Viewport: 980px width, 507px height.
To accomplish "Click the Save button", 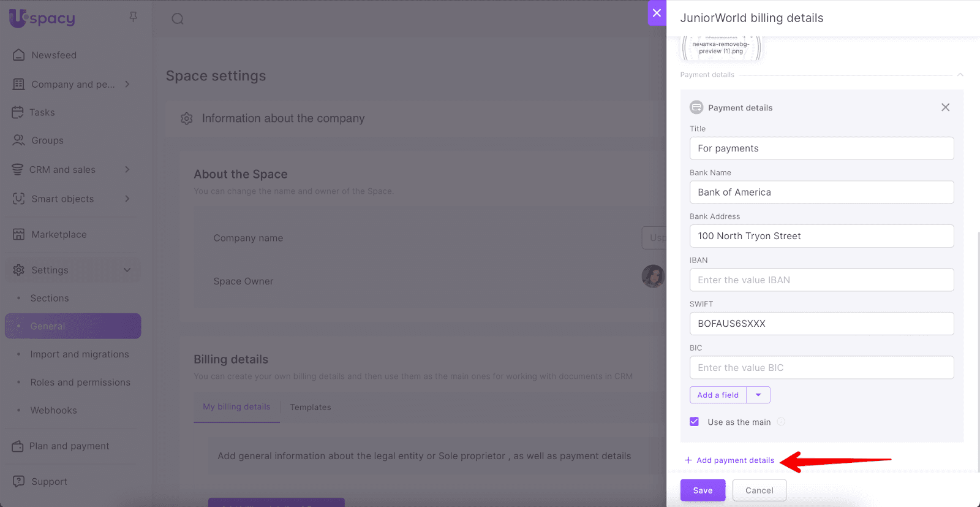I will coord(703,490).
